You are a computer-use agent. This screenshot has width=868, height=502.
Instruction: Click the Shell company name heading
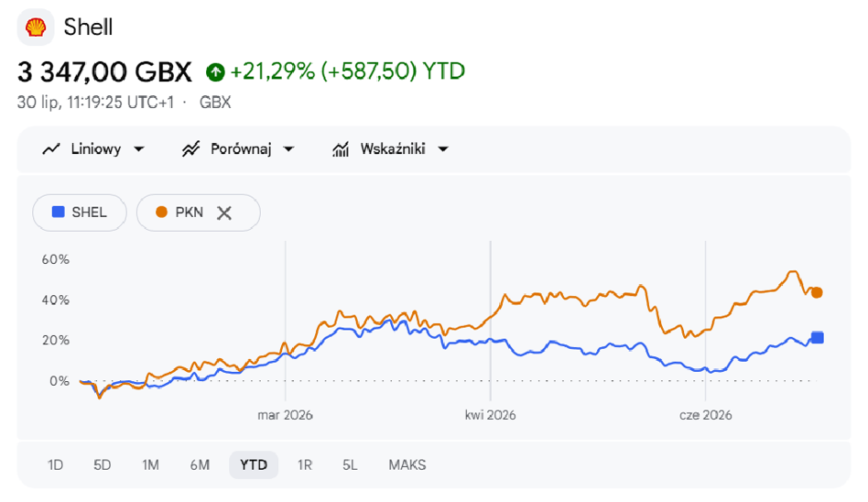click(88, 27)
